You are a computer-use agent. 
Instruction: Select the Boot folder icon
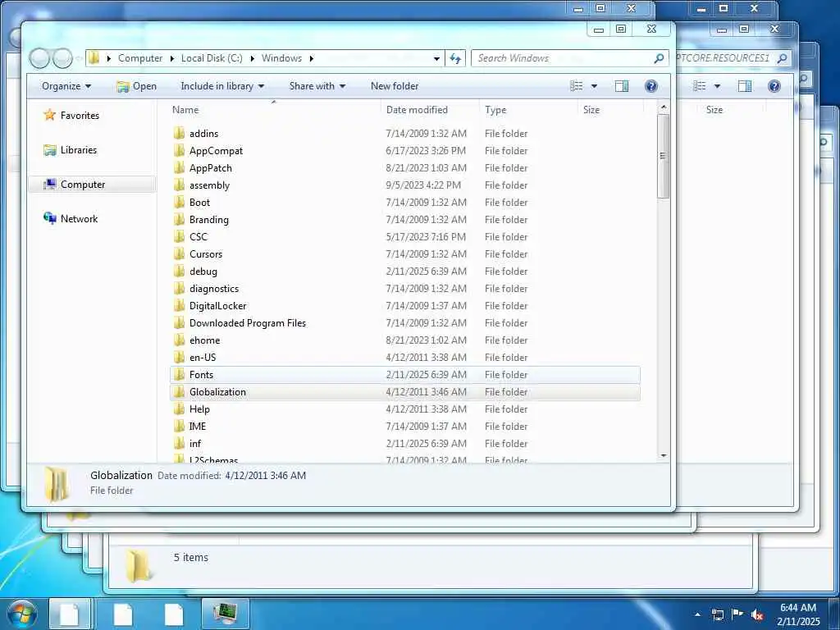coord(180,202)
